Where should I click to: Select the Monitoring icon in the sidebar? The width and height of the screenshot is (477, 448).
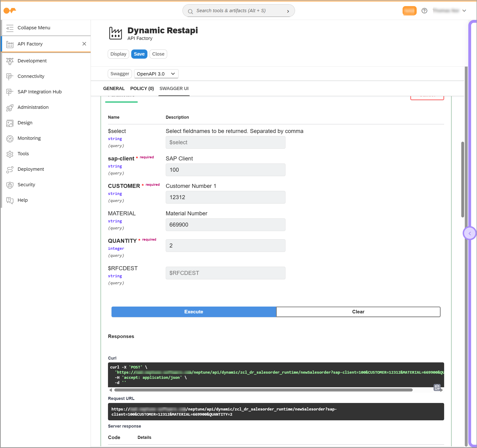coord(10,138)
